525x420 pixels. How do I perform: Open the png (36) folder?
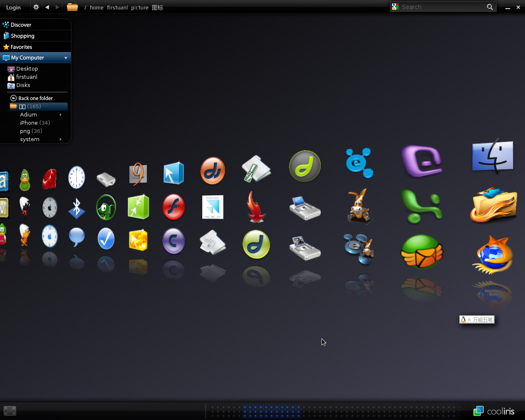31,131
